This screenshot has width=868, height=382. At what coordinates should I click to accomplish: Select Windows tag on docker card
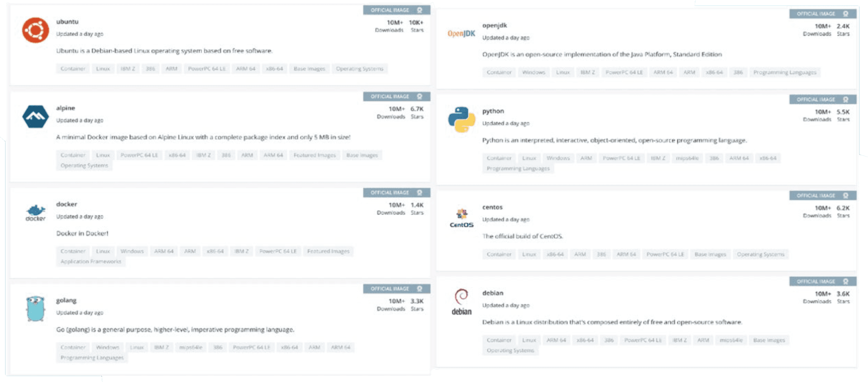pos(132,251)
